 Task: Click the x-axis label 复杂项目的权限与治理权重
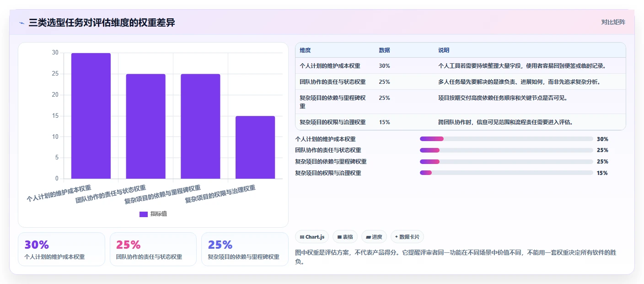click(220, 194)
